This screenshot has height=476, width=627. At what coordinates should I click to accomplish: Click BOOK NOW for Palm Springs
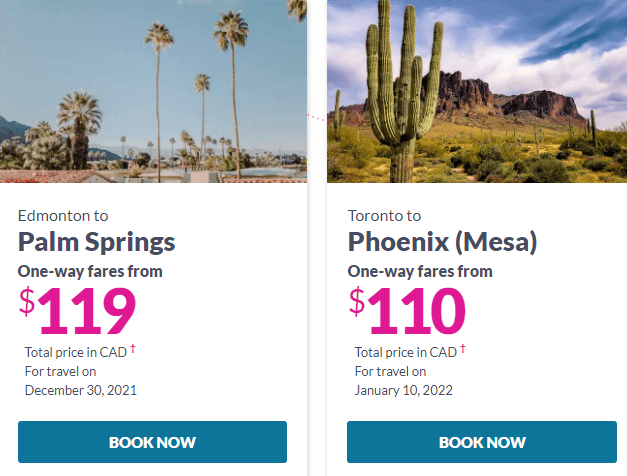[x=152, y=442]
